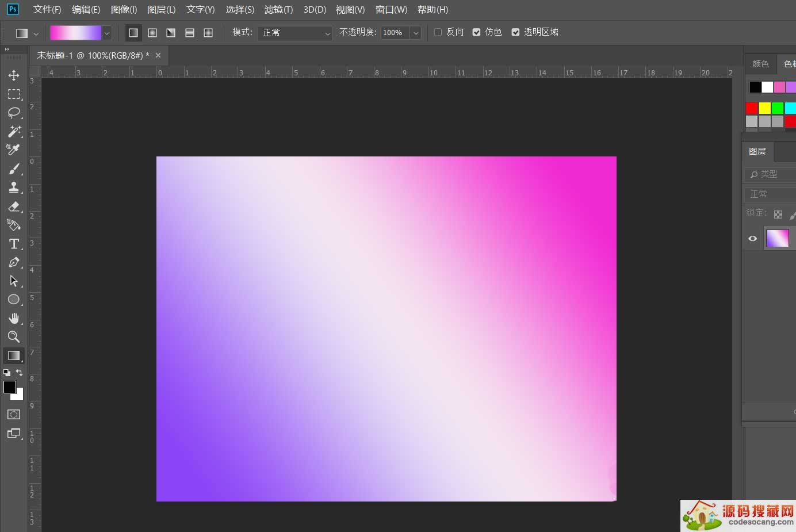
Task: Switch to the 图层 panel tab
Action: [x=757, y=151]
